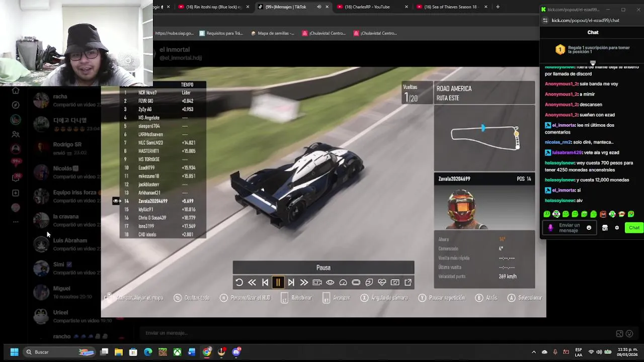Restart the replay with the loop arrow icon
This screenshot has width=644, height=362.
pyautogui.click(x=239, y=283)
